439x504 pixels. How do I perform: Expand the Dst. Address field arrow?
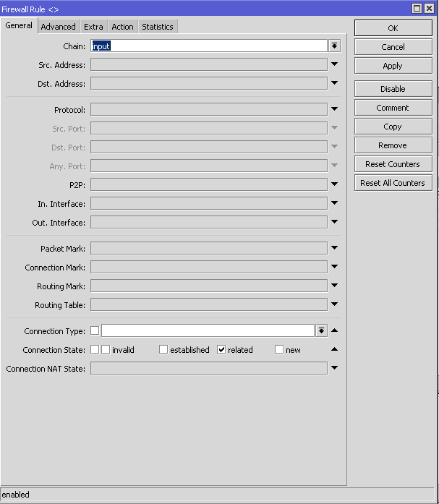(x=334, y=84)
